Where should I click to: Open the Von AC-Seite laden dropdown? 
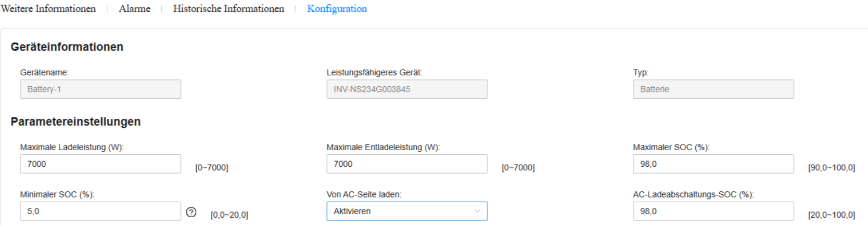(x=406, y=211)
